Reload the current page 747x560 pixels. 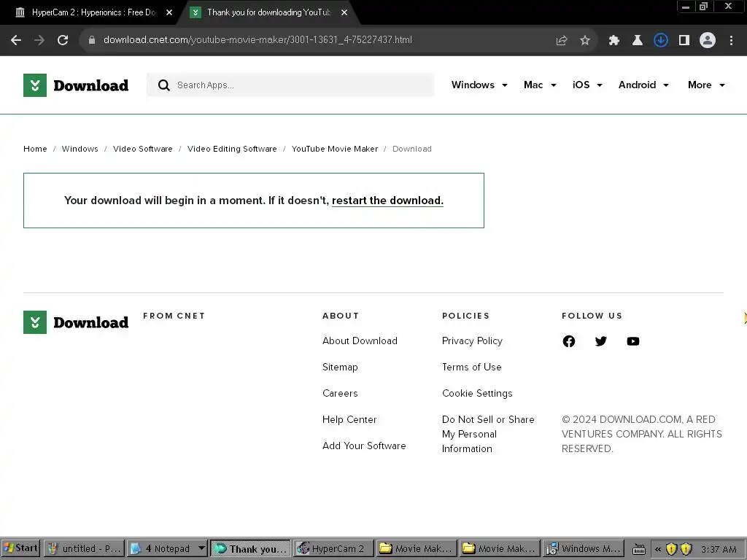63,41
